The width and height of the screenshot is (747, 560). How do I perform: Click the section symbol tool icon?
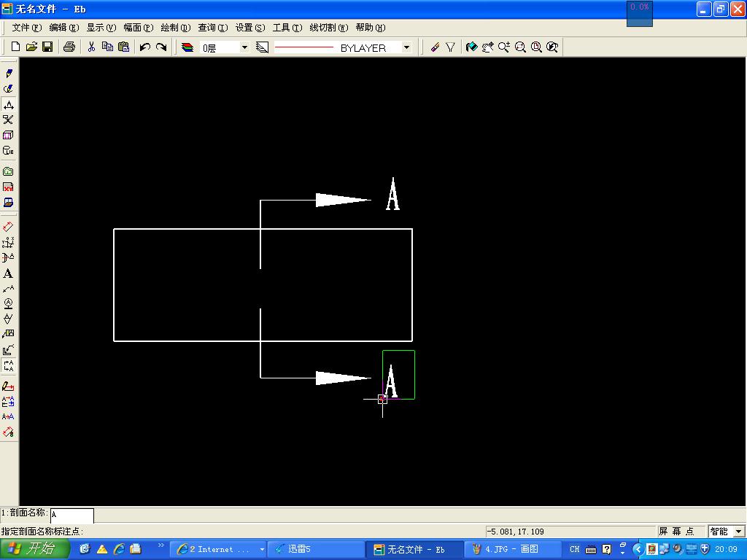8,365
